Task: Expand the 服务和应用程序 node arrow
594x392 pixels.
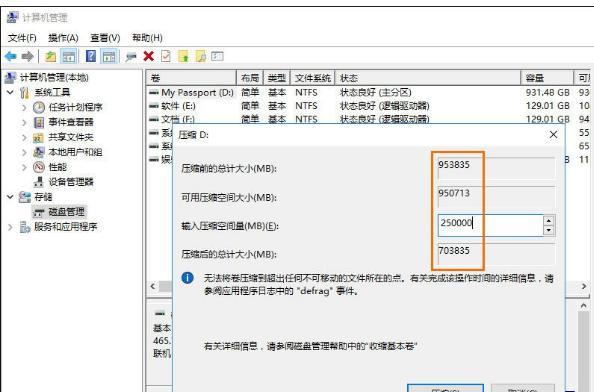Action: coord(10,227)
